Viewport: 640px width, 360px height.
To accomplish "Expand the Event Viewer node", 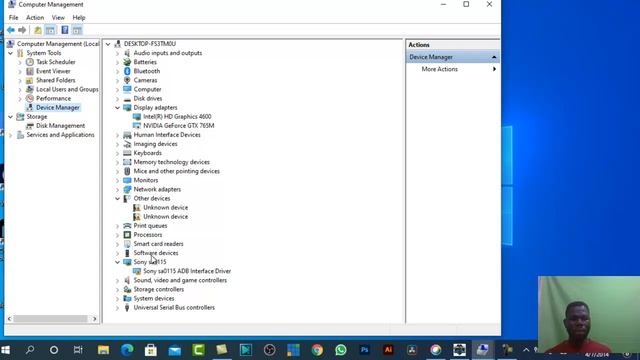I will click(20, 71).
